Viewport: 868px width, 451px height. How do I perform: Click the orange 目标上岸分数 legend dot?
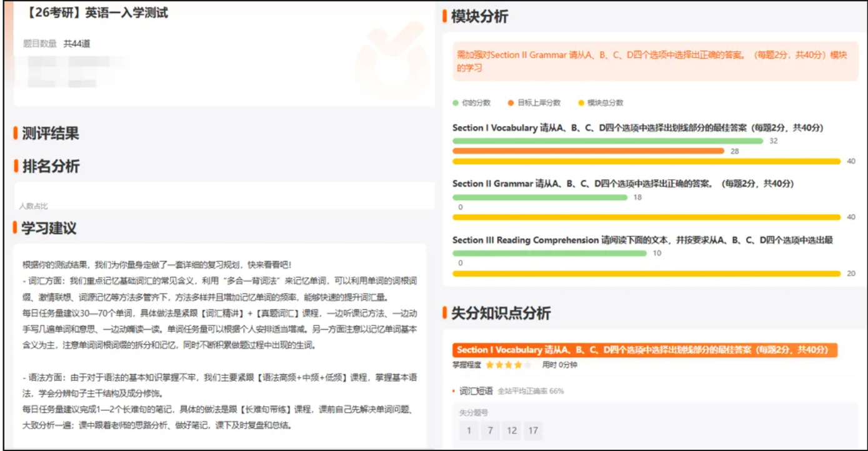(511, 103)
